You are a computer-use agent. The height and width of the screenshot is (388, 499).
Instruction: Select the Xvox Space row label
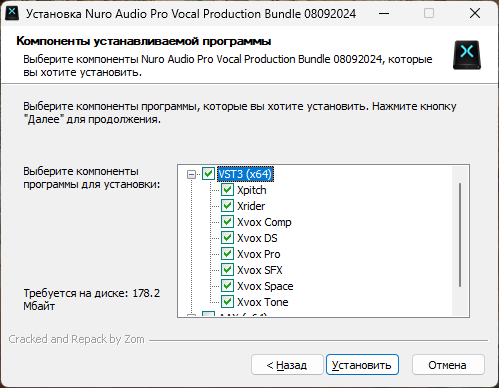point(265,286)
